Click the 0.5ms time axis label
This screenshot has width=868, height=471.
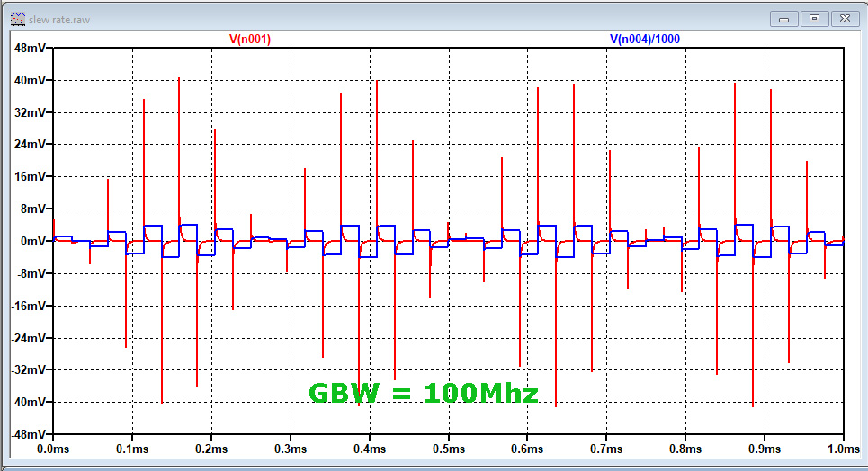pos(449,449)
